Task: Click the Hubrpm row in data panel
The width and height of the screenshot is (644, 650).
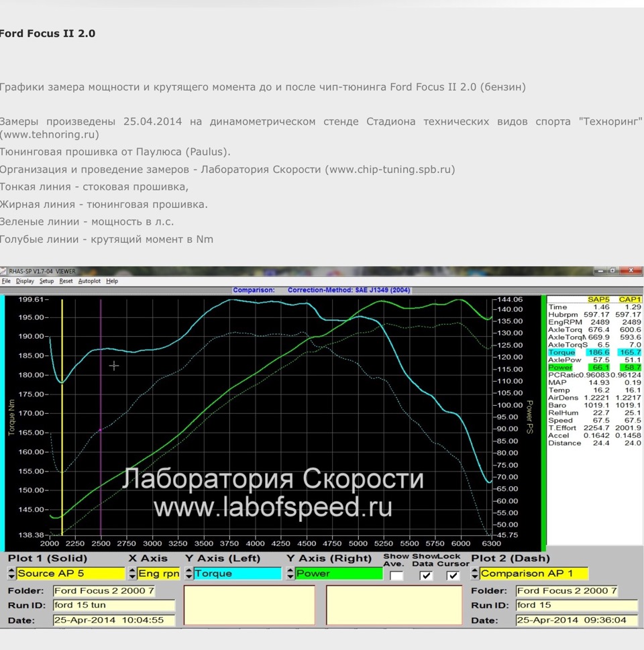Action: (594, 315)
